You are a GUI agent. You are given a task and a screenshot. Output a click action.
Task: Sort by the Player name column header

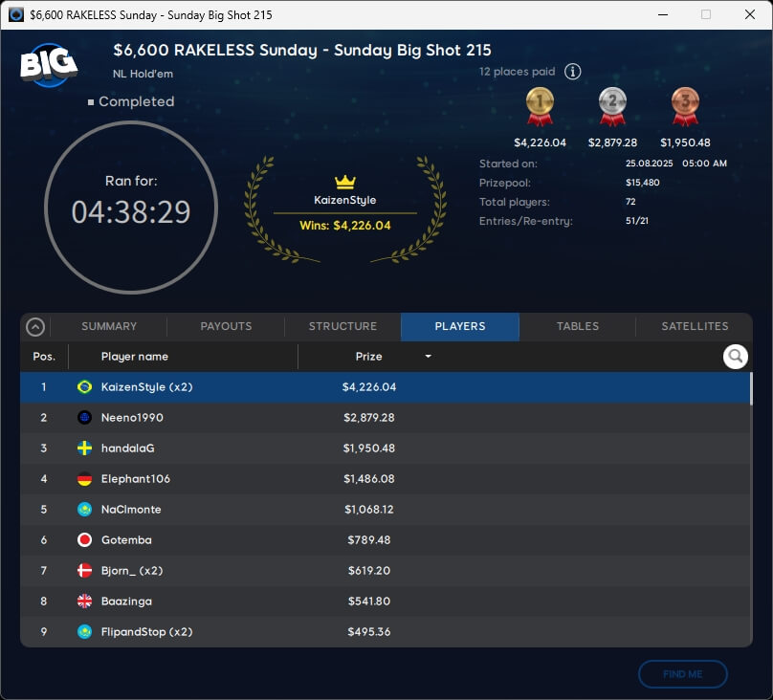pos(135,357)
